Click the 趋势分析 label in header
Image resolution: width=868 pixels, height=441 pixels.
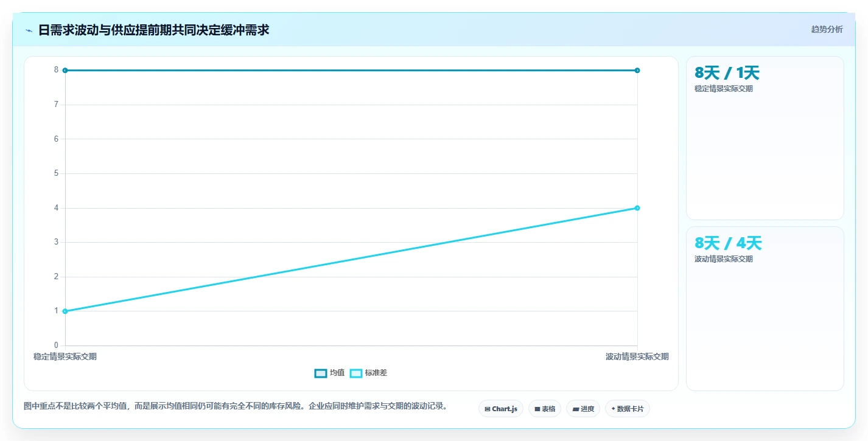pos(827,29)
